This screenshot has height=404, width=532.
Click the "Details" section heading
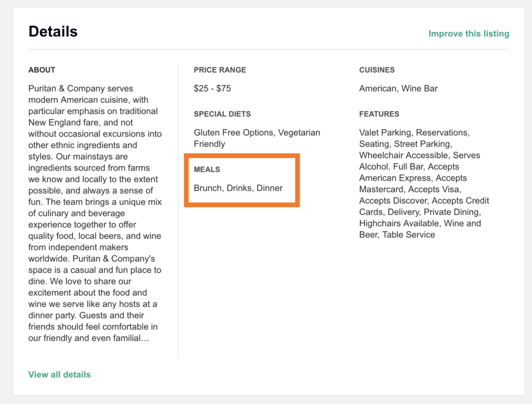coord(53,32)
